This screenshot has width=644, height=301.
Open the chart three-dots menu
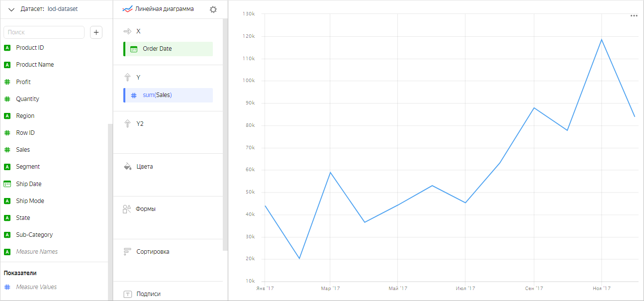(x=634, y=16)
